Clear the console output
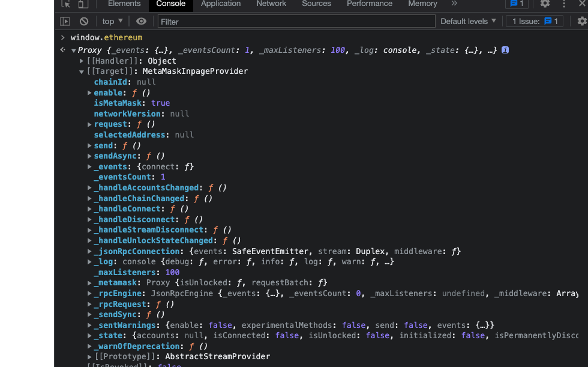 pos(84,21)
